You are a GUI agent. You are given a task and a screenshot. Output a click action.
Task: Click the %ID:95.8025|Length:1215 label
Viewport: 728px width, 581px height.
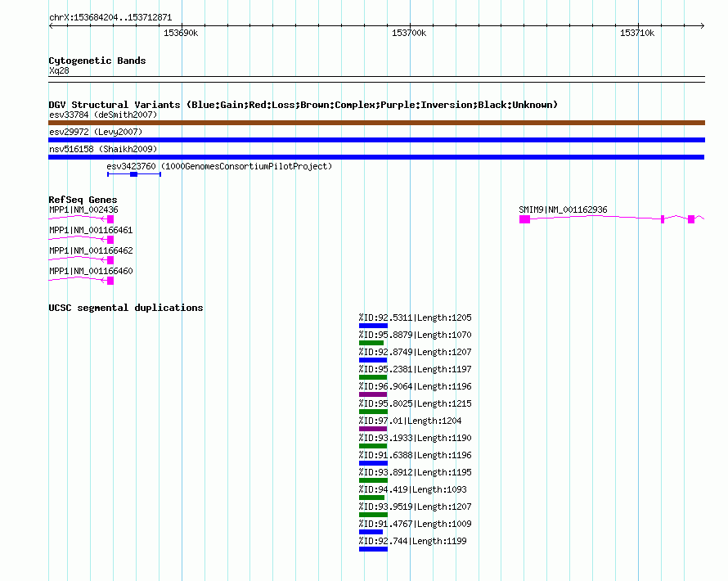(415, 403)
